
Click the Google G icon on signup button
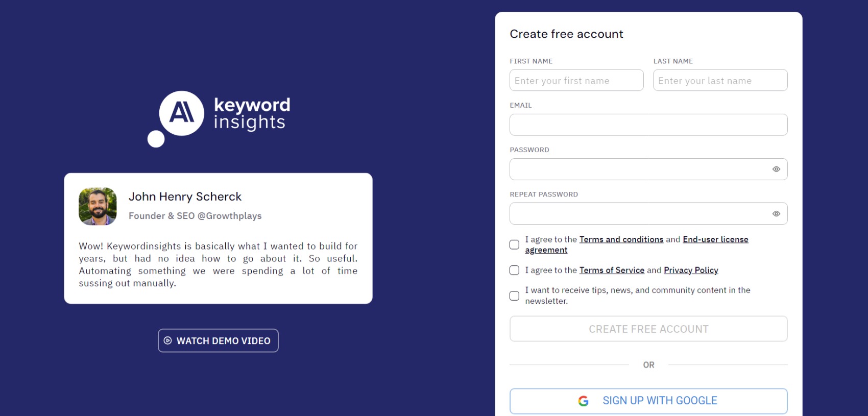coord(582,401)
